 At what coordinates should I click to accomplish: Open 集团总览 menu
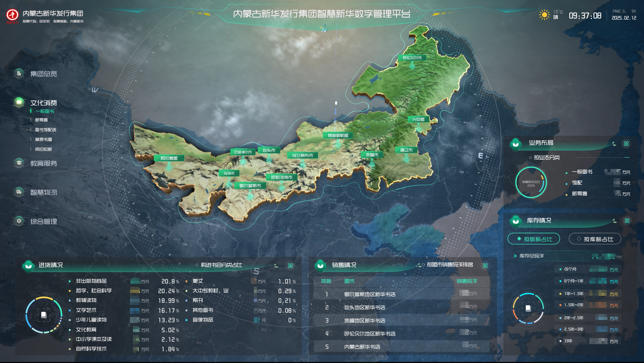pyautogui.click(x=44, y=74)
